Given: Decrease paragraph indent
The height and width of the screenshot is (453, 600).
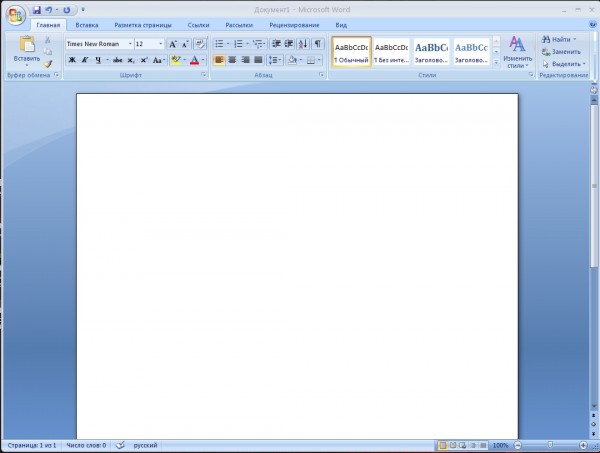Looking at the screenshot, I should click(276, 44).
